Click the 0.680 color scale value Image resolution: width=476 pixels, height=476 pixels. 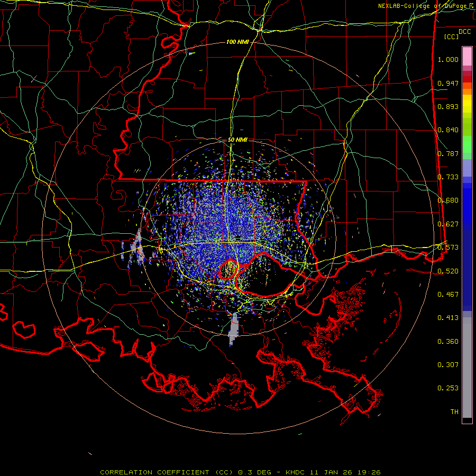(x=448, y=200)
